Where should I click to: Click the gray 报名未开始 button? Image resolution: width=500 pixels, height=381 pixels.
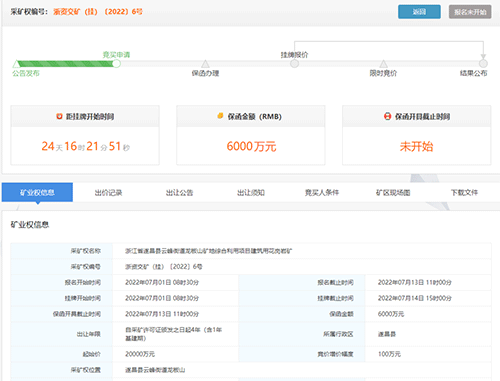[x=470, y=12]
